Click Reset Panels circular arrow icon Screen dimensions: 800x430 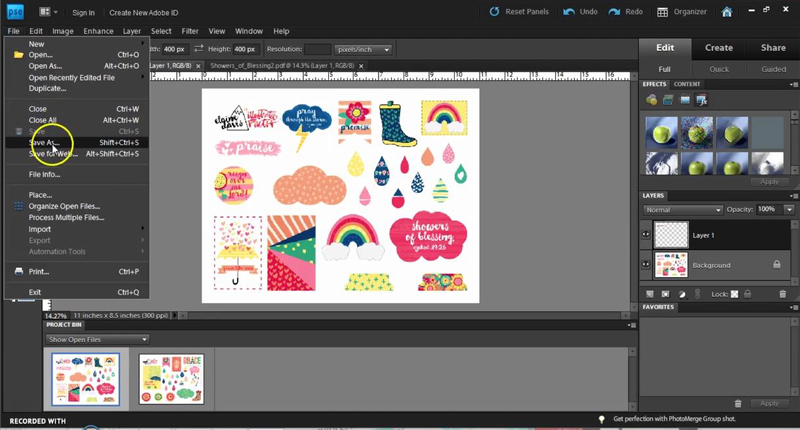click(494, 12)
